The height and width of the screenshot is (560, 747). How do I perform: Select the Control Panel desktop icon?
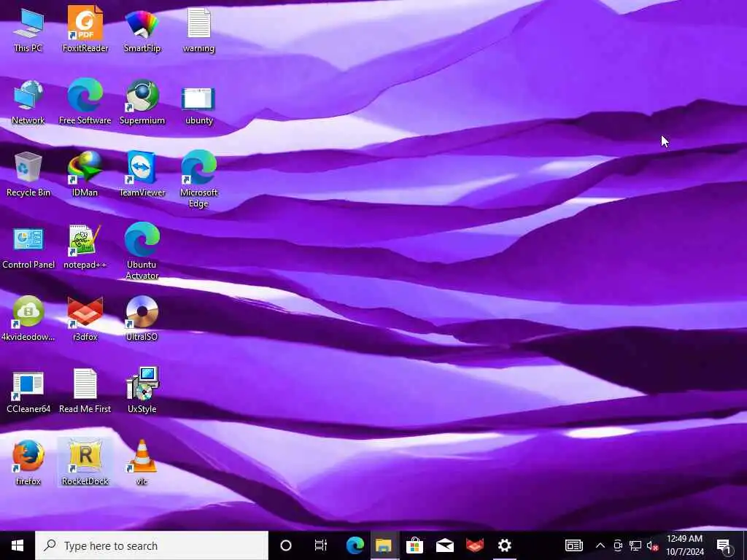pos(28,246)
